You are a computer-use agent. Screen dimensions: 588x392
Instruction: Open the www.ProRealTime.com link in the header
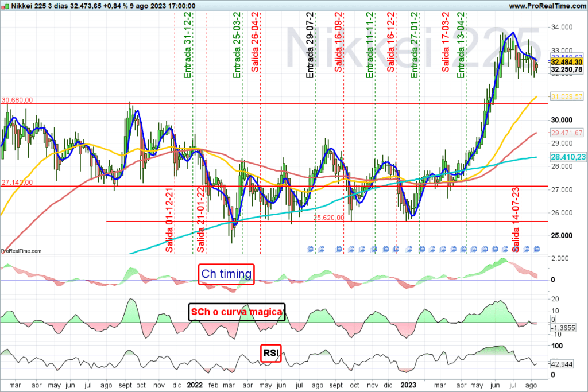pyautogui.click(x=547, y=6)
